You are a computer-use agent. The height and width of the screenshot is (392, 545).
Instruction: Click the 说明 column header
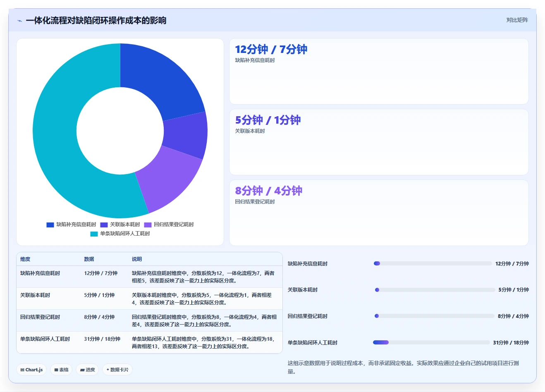click(137, 259)
